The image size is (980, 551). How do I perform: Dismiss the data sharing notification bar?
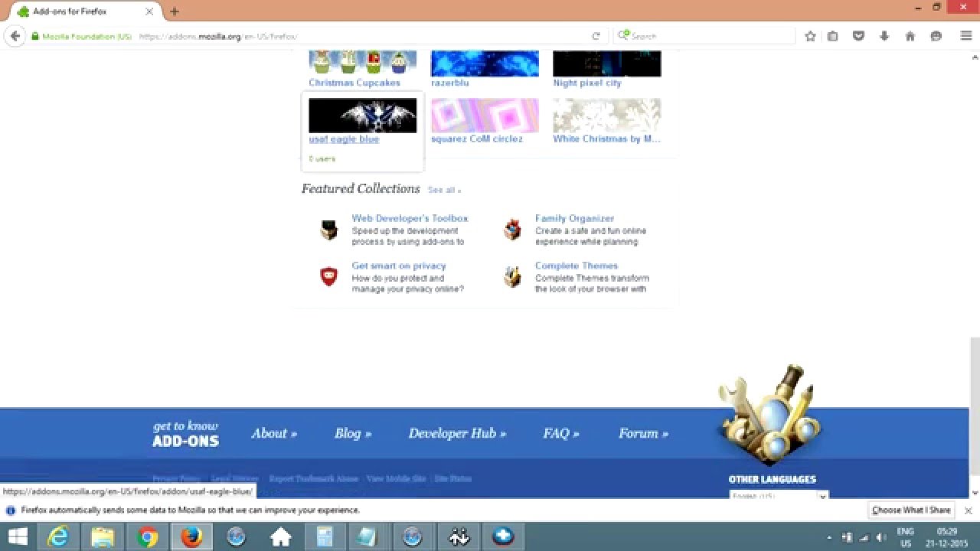968,510
